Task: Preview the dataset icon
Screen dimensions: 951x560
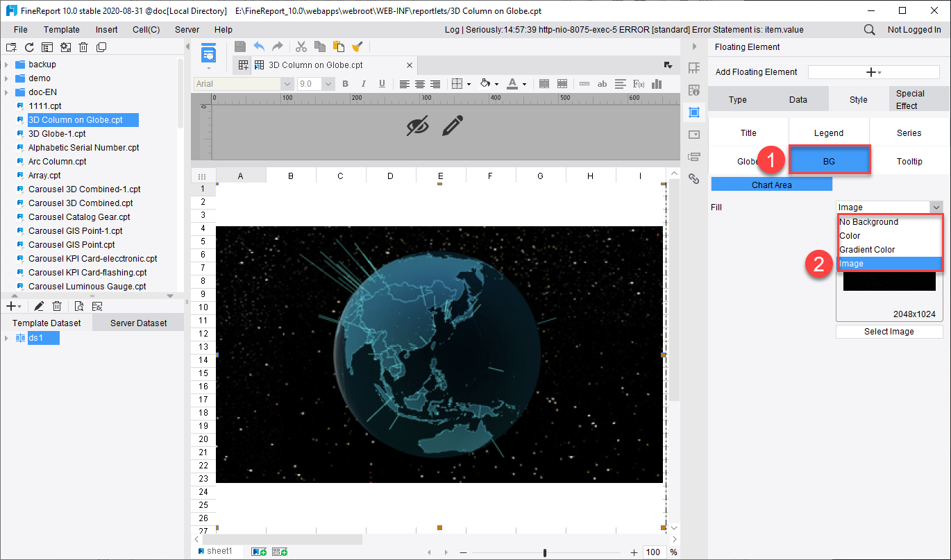Action: 79,306
